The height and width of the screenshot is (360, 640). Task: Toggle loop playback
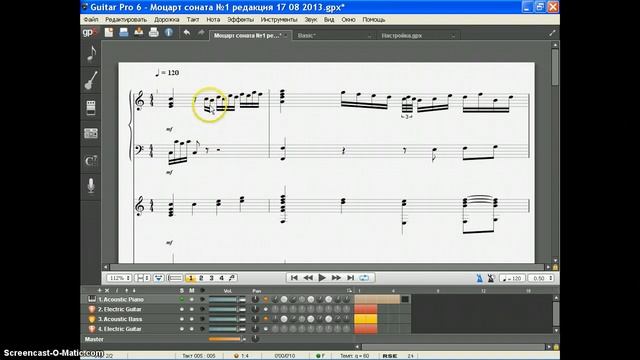(x=364, y=278)
